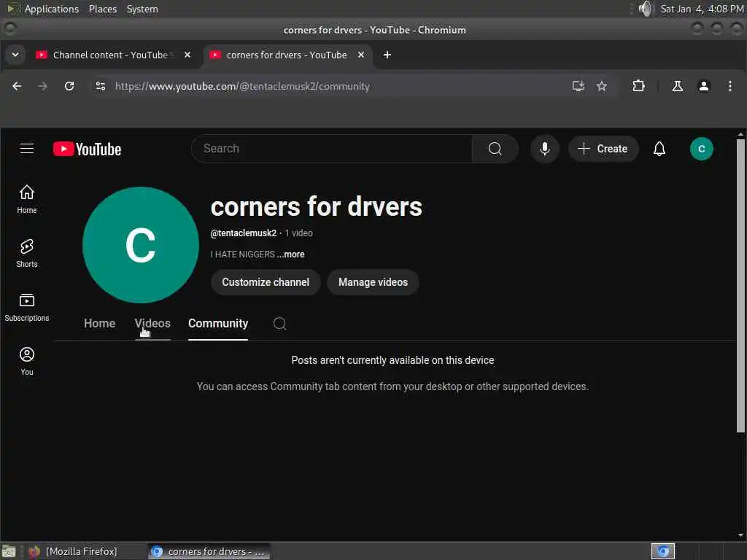Switch to the channel Home tab
747x560 pixels.
(99, 323)
